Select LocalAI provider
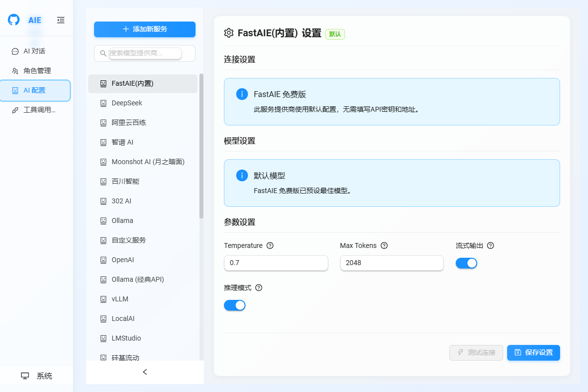The image size is (588, 392). click(x=143, y=318)
